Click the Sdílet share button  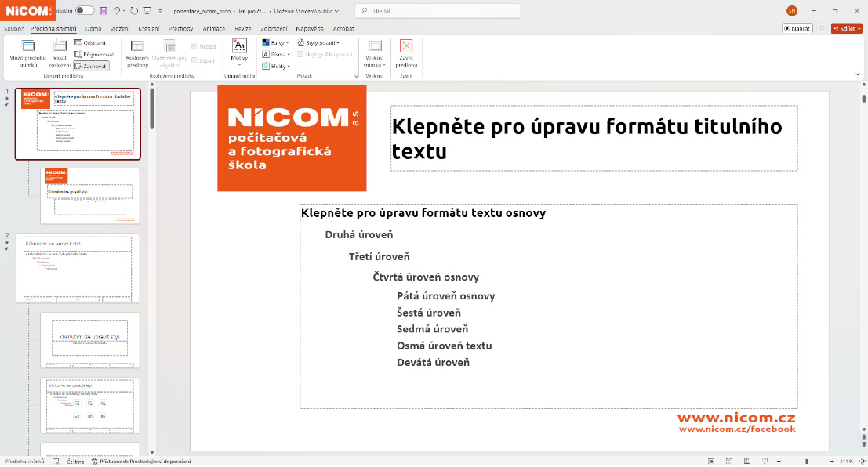tap(846, 28)
